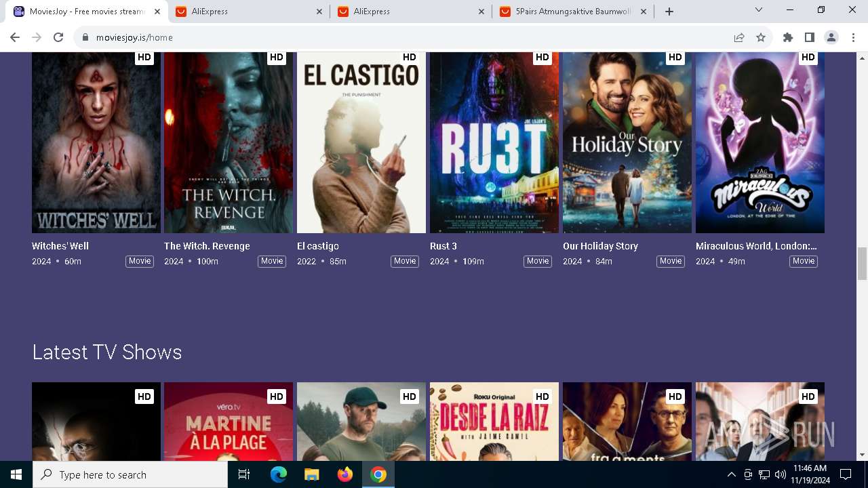
Task: Switch to 5Pairs Atmungsaktive Baumwoll tab
Action: point(574,12)
